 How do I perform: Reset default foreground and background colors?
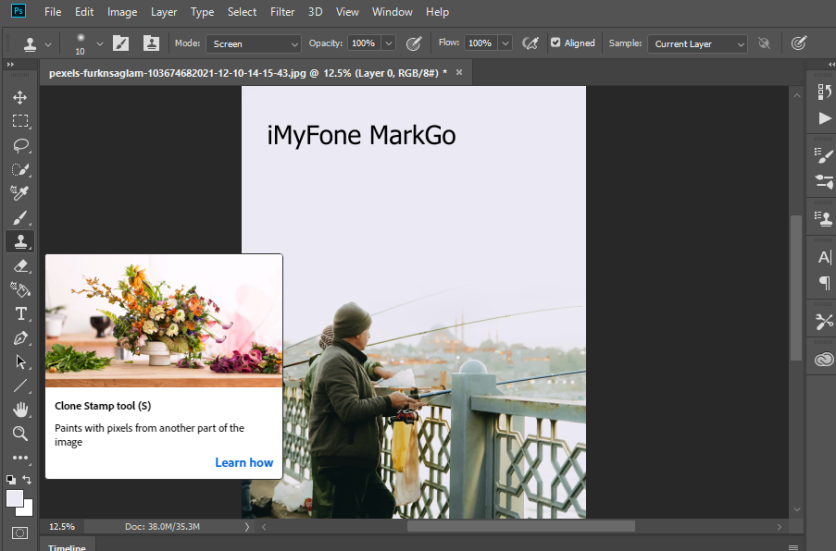coord(11,479)
